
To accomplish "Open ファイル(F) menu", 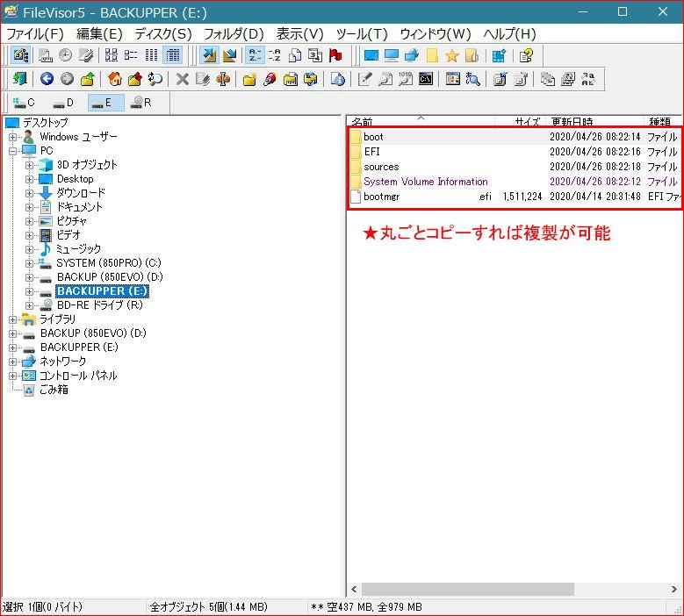I will pyautogui.click(x=35, y=33).
